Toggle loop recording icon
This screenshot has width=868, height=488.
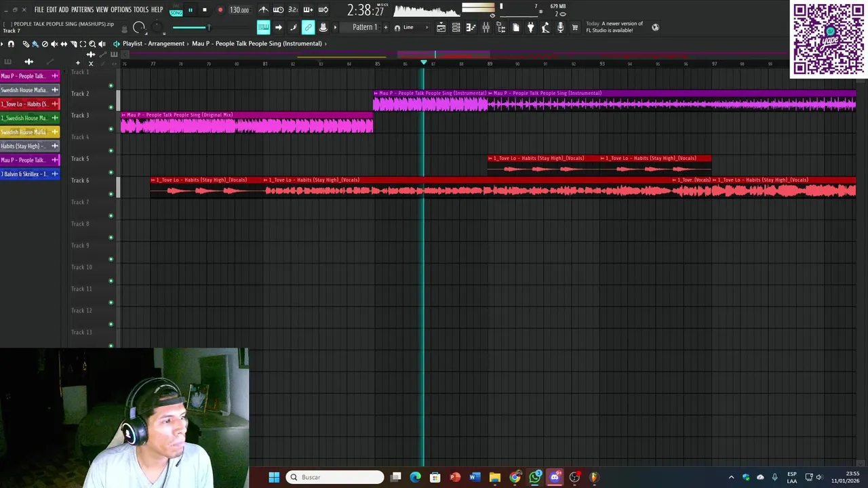pyautogui.click(x=323, y=9)
